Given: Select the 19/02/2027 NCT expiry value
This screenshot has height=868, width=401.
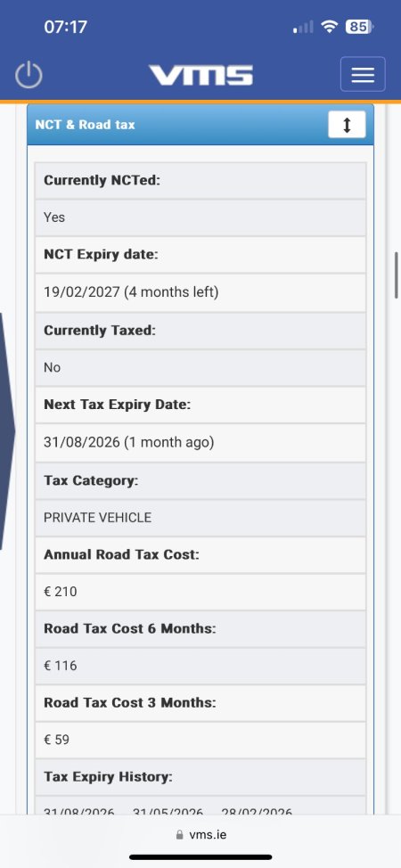Looking at the screenshot, I should pos(131,291).
